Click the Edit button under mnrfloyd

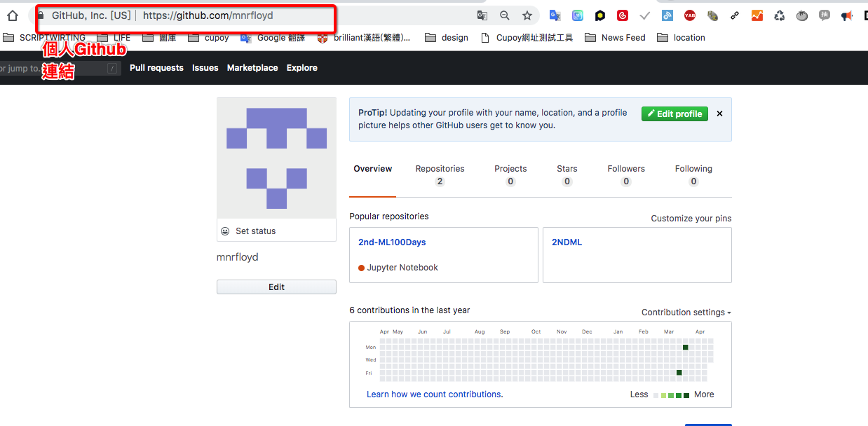276,287
